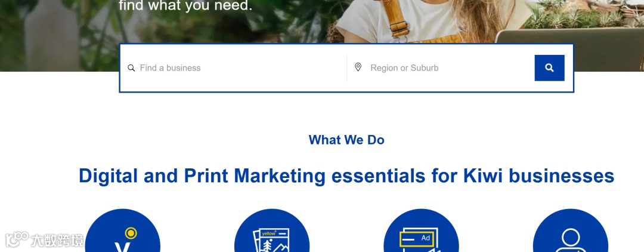
Task: Open the Yellow print directory circle icon
Action: (x=271, y=231)
